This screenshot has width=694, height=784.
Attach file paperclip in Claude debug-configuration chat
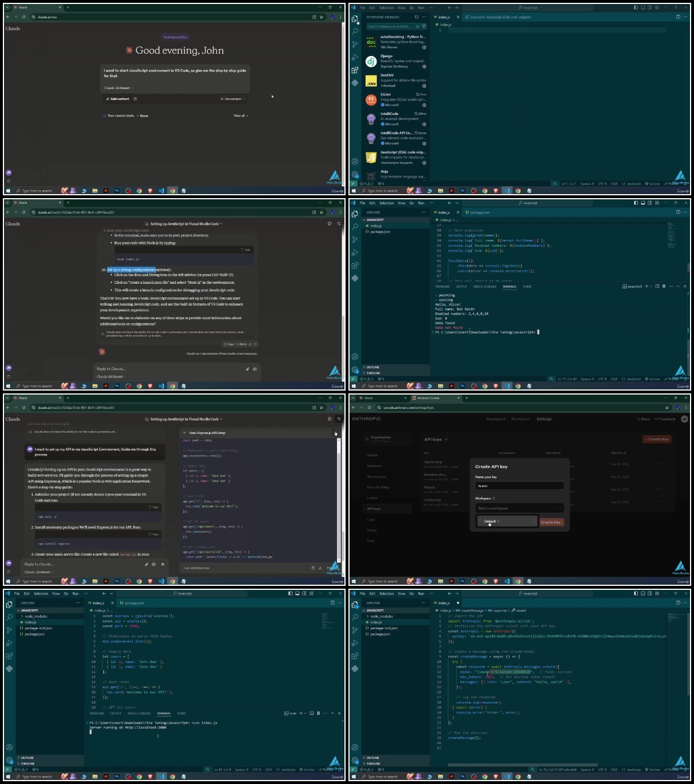pyautogui.click(x=247, y=369)
